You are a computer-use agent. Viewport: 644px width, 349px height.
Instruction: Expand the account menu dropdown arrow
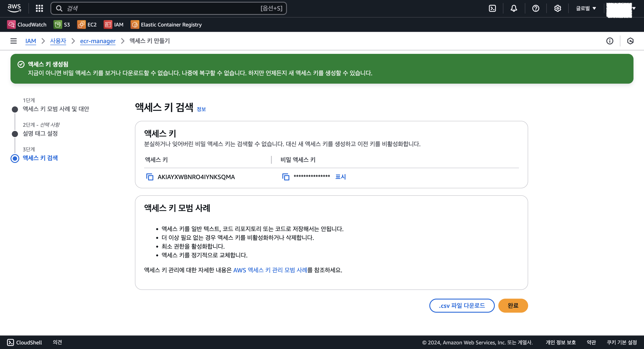(x=634, y=9)
